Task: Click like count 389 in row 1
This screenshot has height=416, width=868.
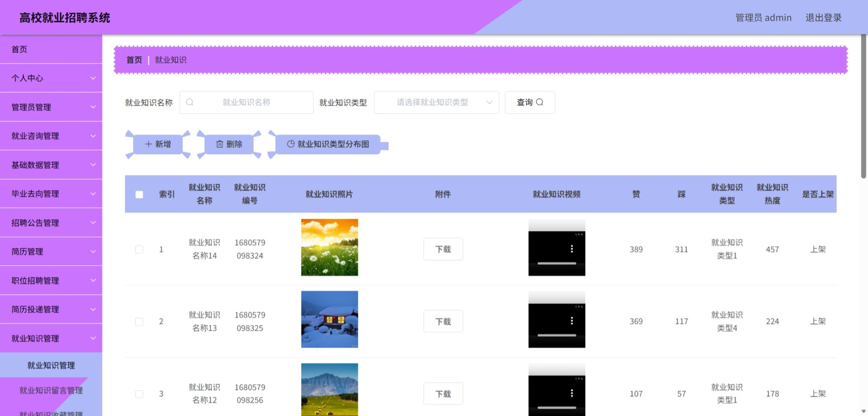Action: tap(636, 249)
